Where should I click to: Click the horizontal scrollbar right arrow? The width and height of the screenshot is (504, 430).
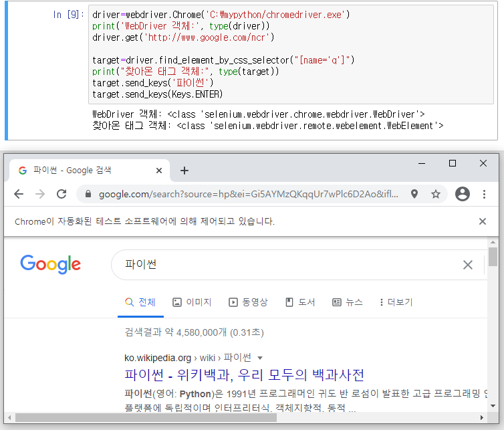pyautogui.click(x=482, y=417)
